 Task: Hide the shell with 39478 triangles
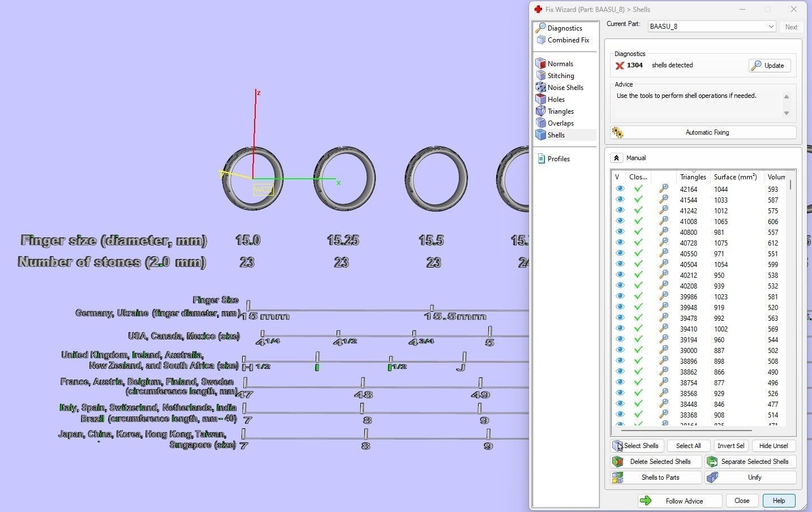(x=620, y=318)
